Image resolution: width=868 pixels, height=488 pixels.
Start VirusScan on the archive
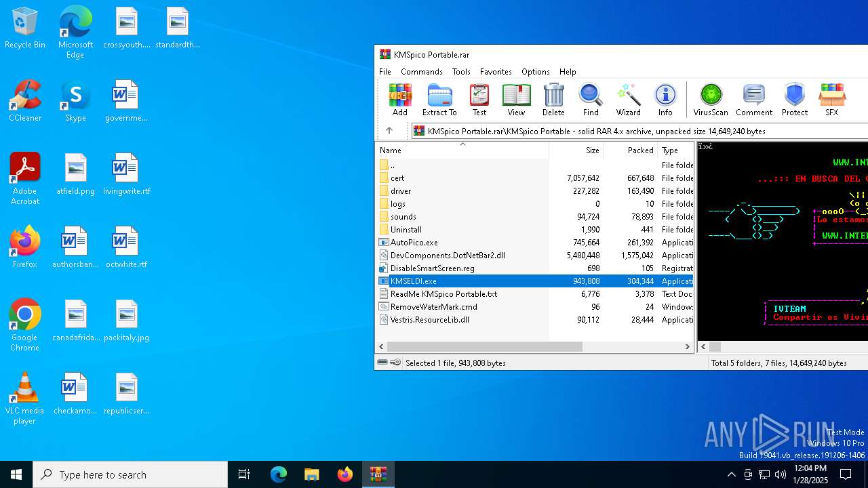711,100
